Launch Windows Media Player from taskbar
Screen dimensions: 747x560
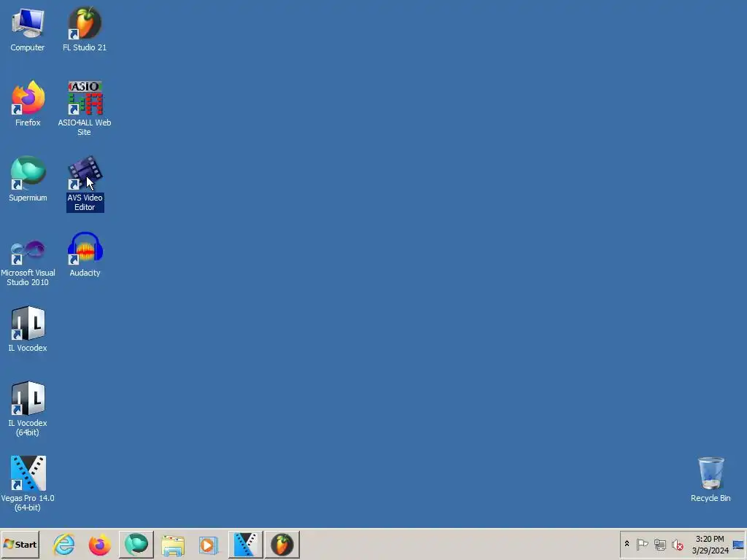pos(209,544)
